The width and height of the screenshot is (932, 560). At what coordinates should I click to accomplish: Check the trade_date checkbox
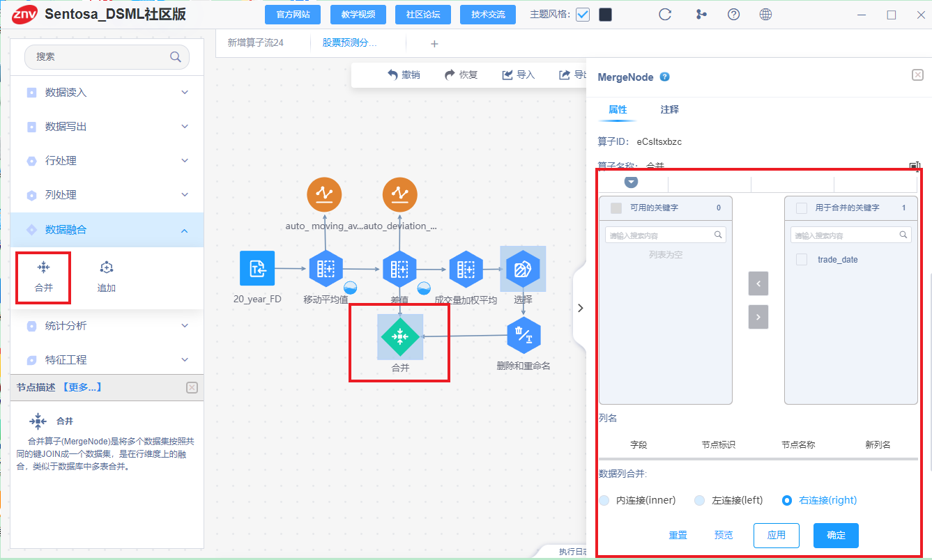point(802,259)
